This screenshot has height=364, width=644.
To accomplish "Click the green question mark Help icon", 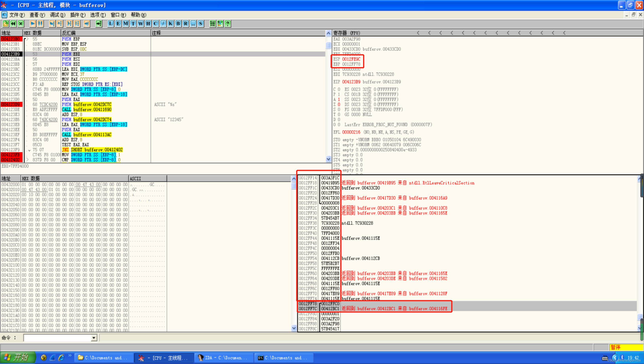I will pos(228,24).
